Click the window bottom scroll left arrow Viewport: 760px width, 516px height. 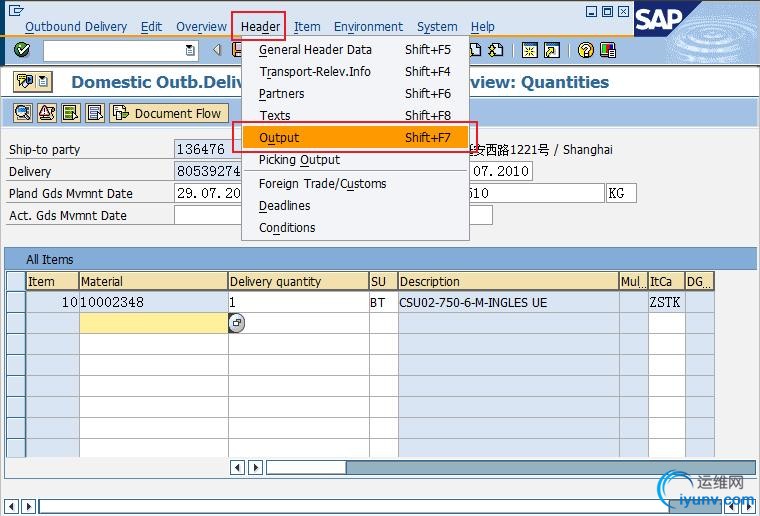[x=11, y=506]
